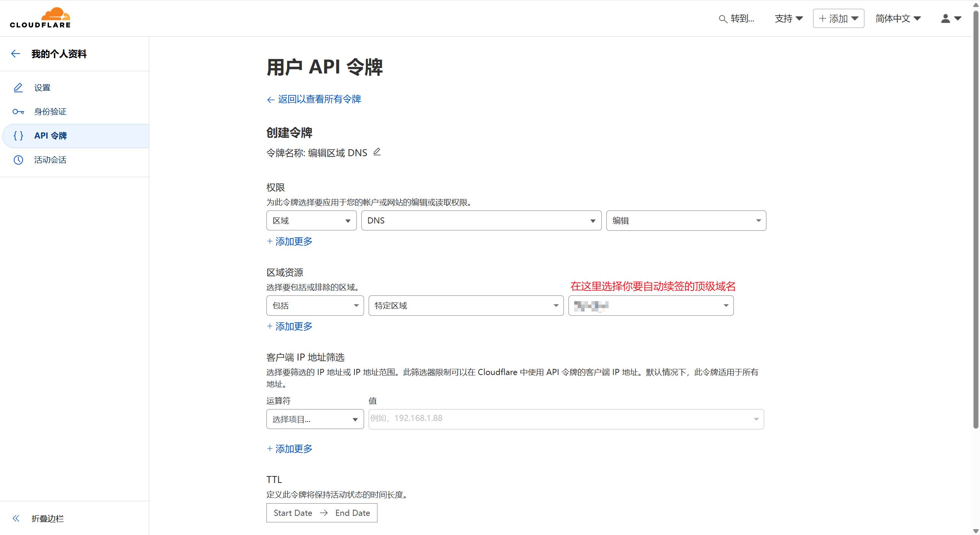Viewport: 980px width, 535px height.
Task: Click the back arrow beside 我的个人资料
Action: pos(16,54)
